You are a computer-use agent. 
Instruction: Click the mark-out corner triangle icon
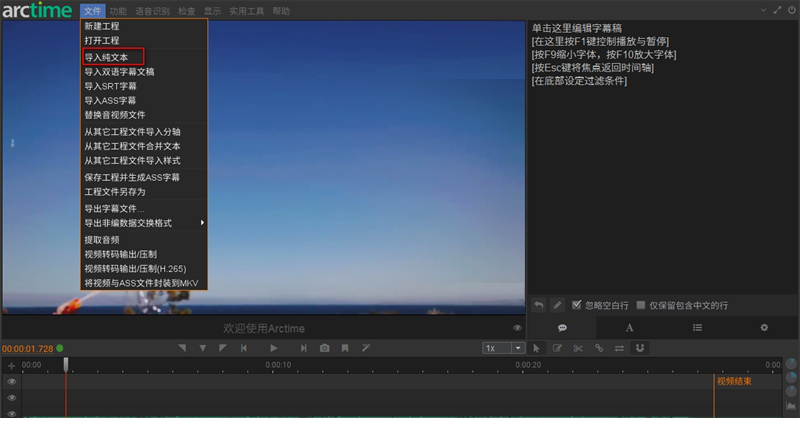tap(222, 348)
